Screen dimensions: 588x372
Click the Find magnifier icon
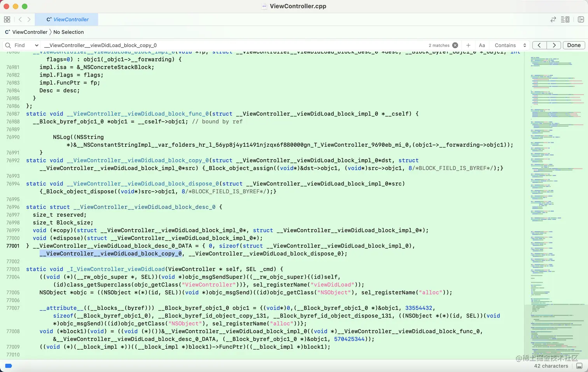pos(8,45)
